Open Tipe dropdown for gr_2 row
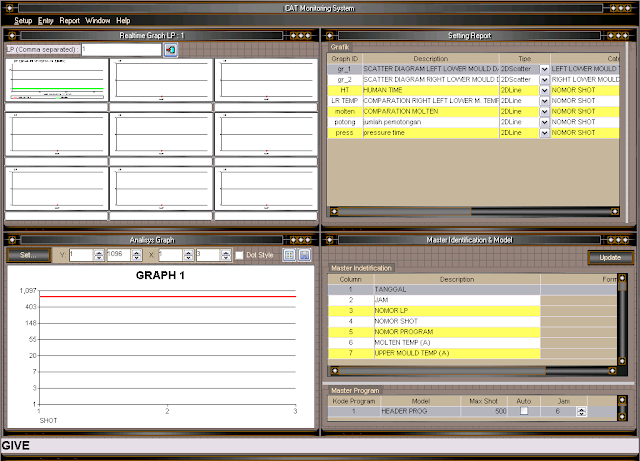The height and width of the screenshot is (461, 640). [544, 80]
